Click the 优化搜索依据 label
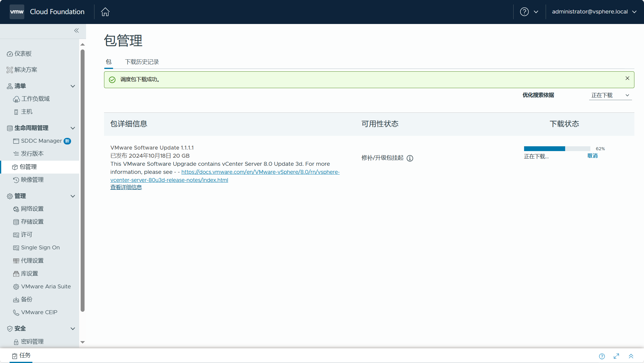 (538, 95)
